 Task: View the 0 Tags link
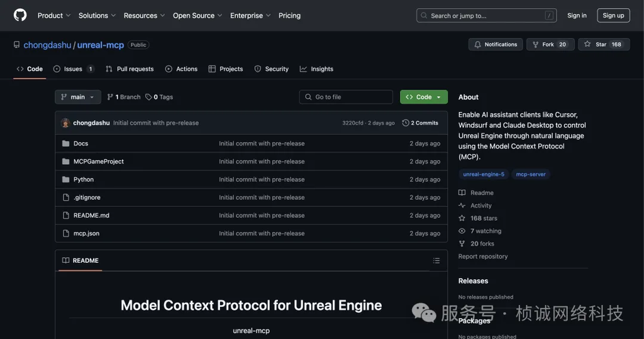tap(159, 97)
